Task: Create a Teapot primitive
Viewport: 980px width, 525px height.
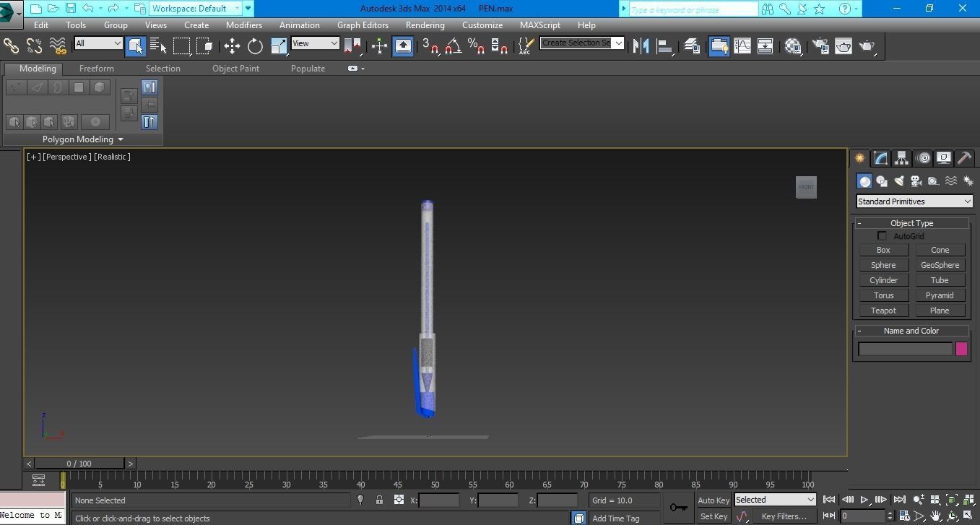Action: 883,311
